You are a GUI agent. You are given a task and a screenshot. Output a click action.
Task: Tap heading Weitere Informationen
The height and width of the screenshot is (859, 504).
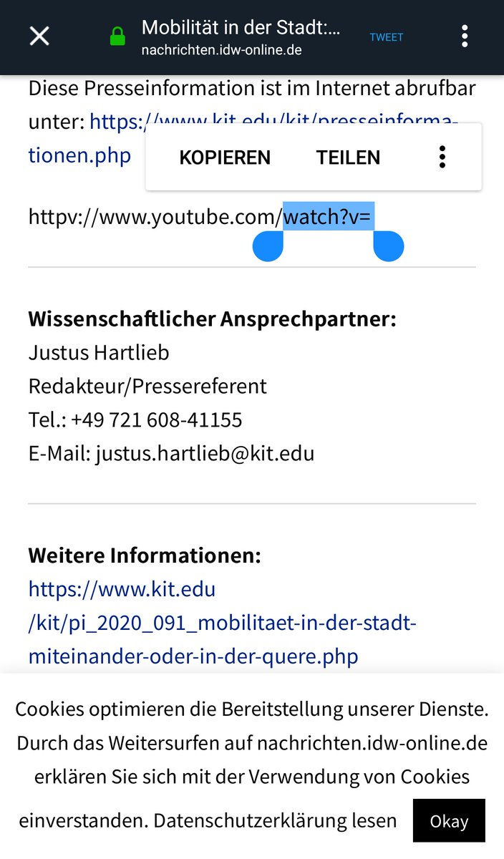(145, 555)
